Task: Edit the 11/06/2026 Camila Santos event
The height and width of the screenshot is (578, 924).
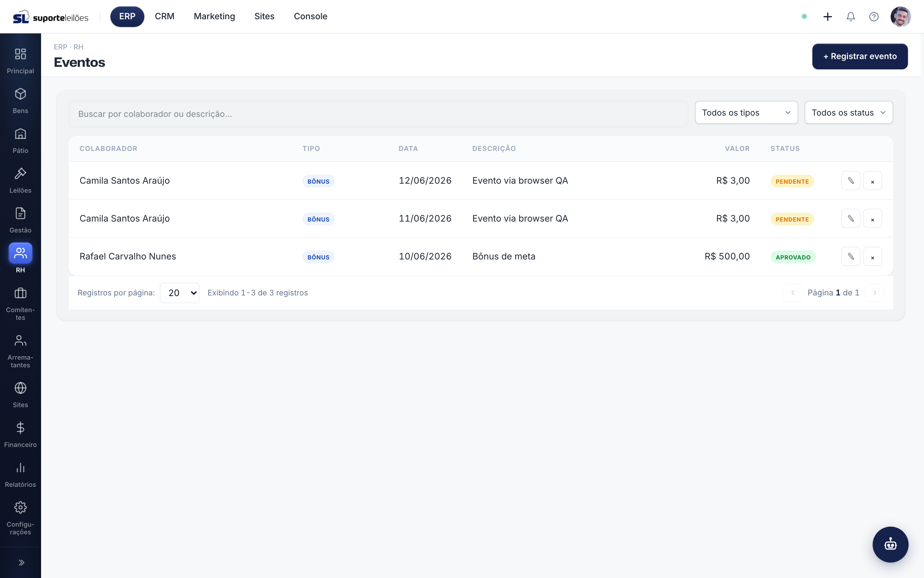Action: point(850,218)
